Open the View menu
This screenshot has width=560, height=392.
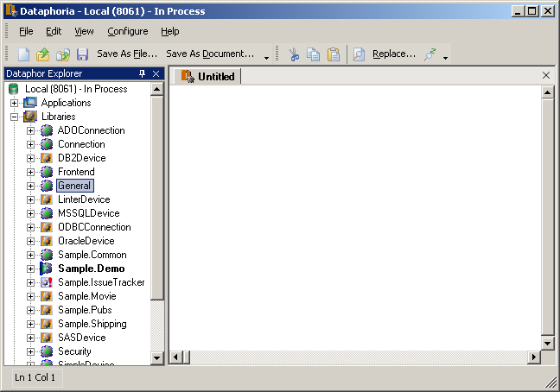point(84,31)
